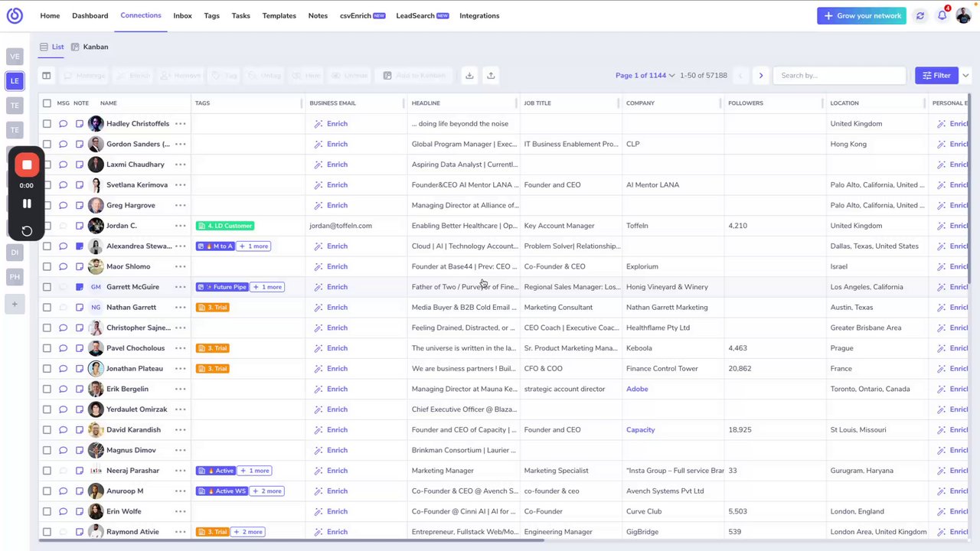The width and height of the screenshot is (980, 551).
Task: Open more options for David Karandish
Action: (x=180, y=429)
